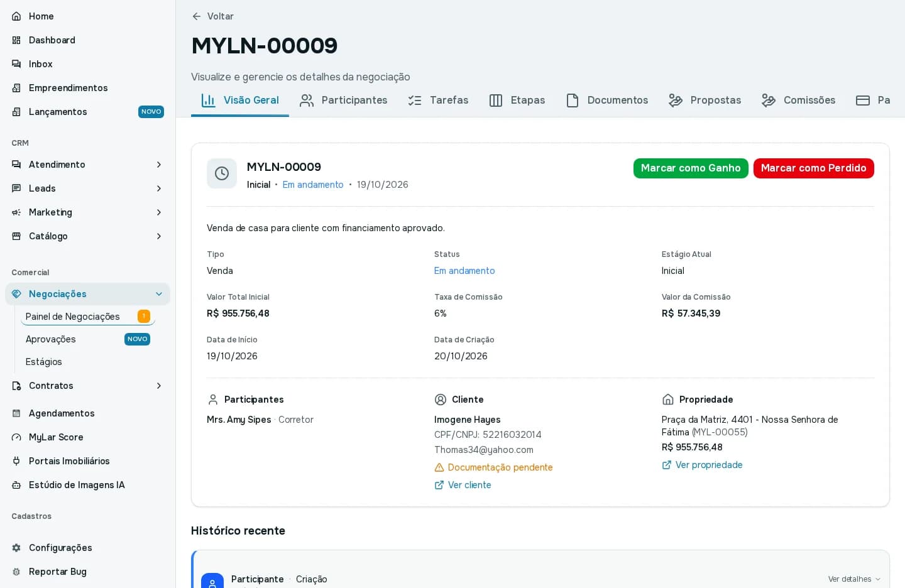
Task: Expand the Catálogo submenu arrow
Action: point(159,236)
